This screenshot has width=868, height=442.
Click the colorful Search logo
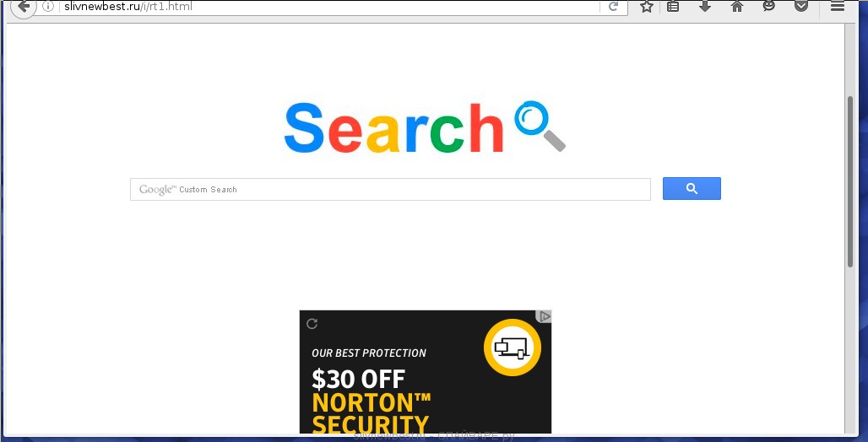point(393,127)
